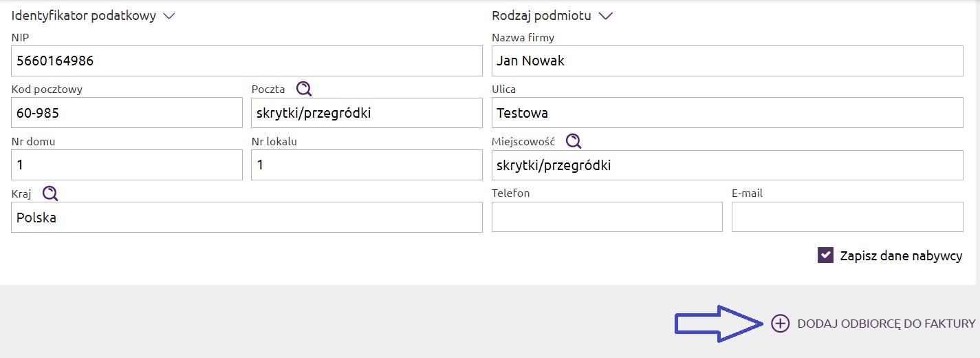This screenshot has width=980, height=358.
Task: Open the search icon beside Miejscowość
Action: coord(574,141)
